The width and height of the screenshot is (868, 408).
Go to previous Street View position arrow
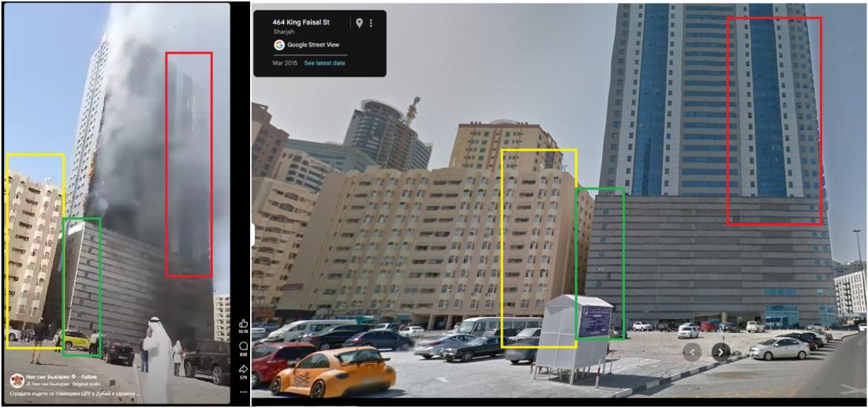pyautogui.click(x=692, y=352)
